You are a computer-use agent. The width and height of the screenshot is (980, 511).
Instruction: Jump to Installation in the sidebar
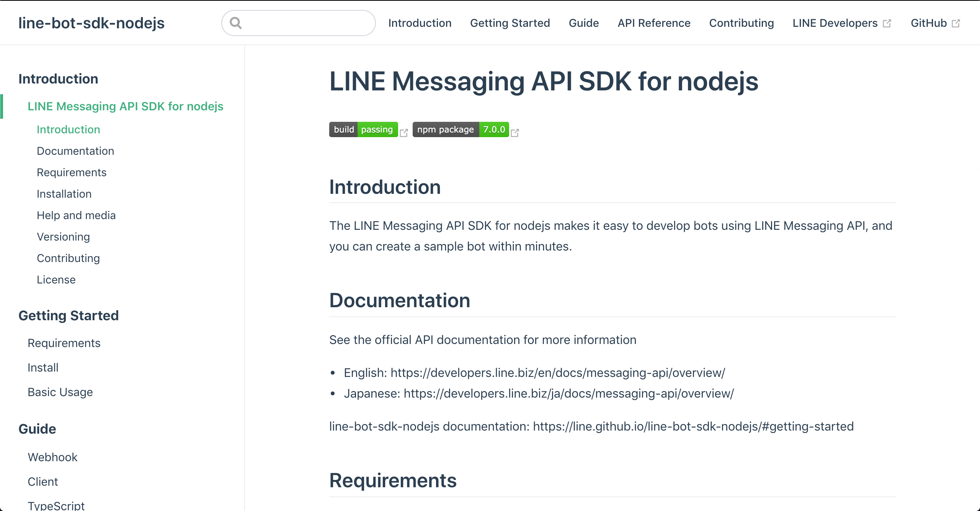[64, 194]
